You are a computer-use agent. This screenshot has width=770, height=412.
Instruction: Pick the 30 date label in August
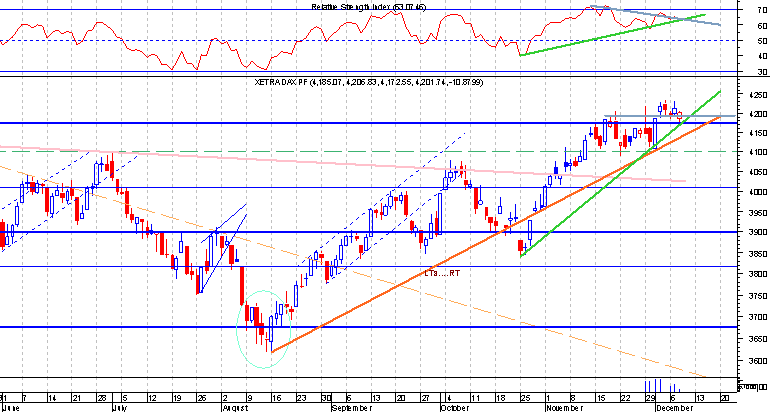point(327,398)
